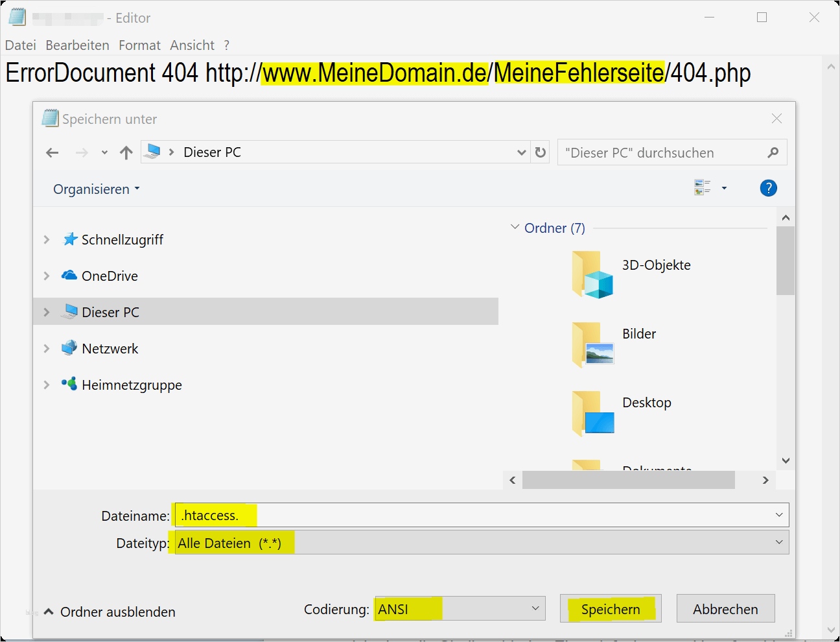840x642 pixels.
Task: Expand the OneDrive tree node
Action: [47, 276]
